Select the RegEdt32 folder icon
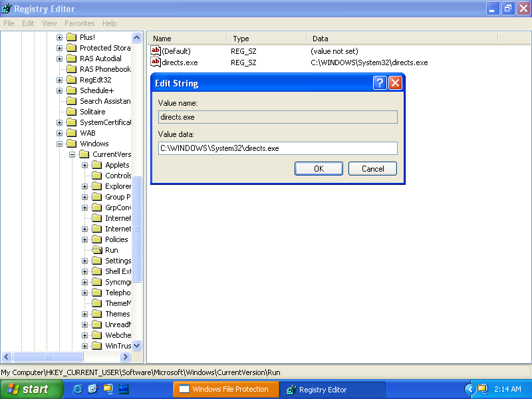The width and height of the screenshot is (532, 399). click(71, 80)
